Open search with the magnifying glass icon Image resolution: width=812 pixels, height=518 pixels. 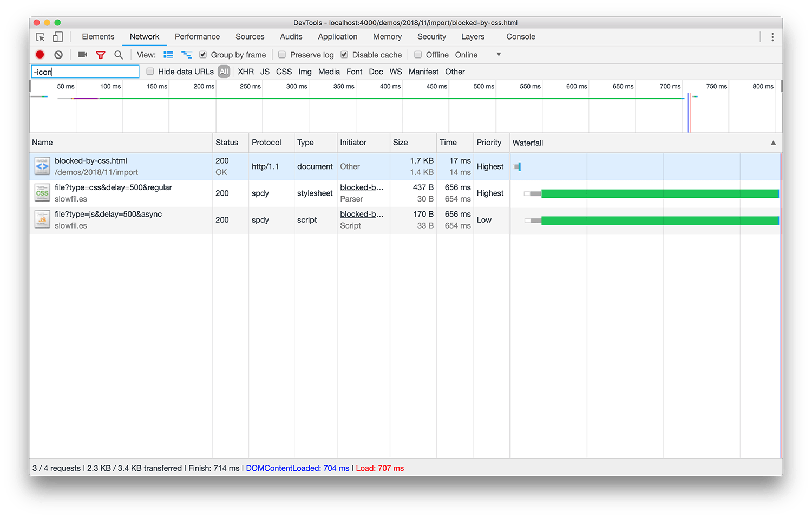[x=119, y=55]
